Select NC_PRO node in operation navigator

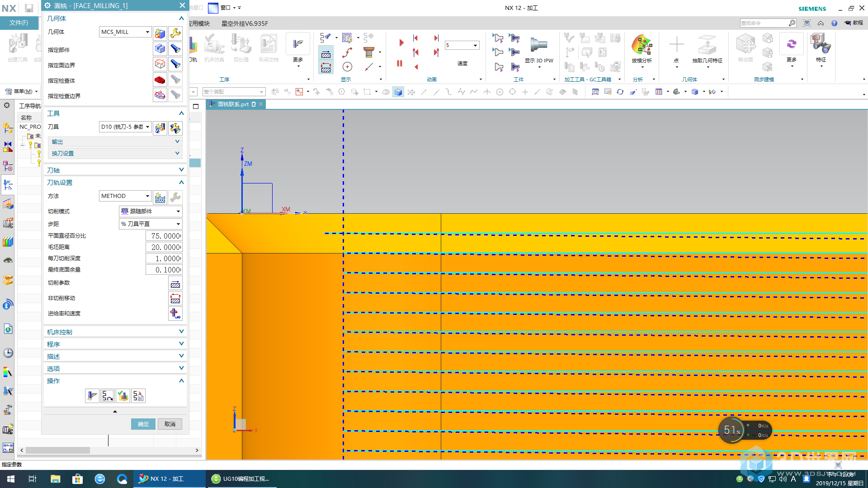point(30,127)
